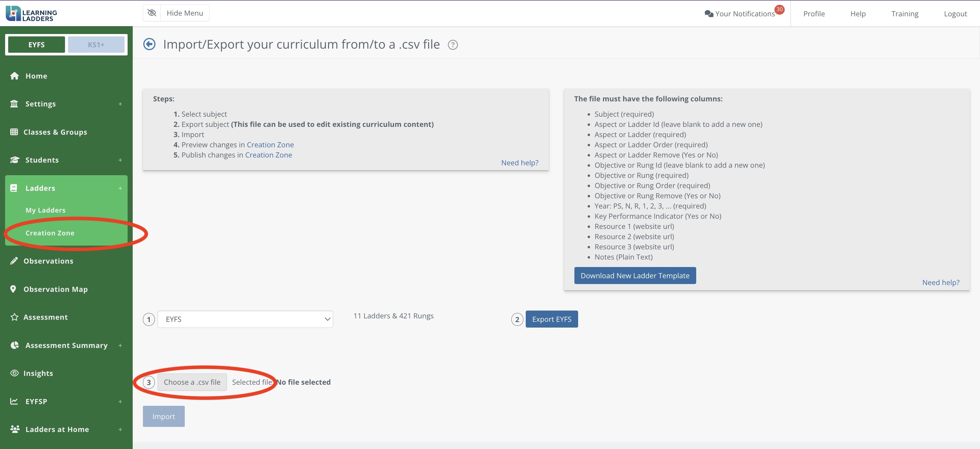This screenshot has height=449, width=980.
Task: Expand the Assessment Summary submenu
Action: tap(120, 345)
